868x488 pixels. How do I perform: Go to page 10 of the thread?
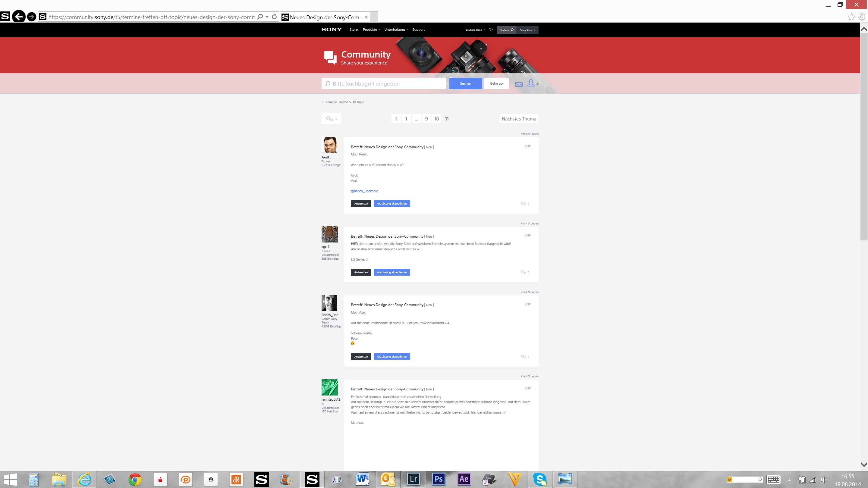coord(436,119)
